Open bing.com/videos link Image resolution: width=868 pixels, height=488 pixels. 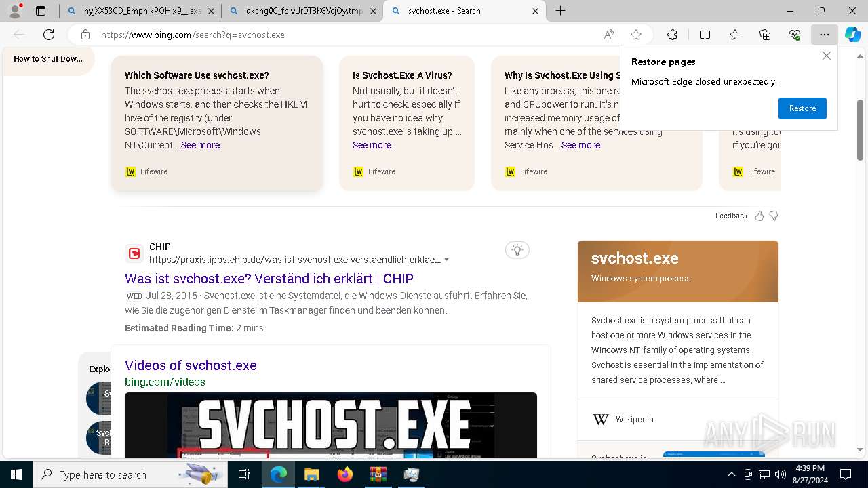coord(165,382)
